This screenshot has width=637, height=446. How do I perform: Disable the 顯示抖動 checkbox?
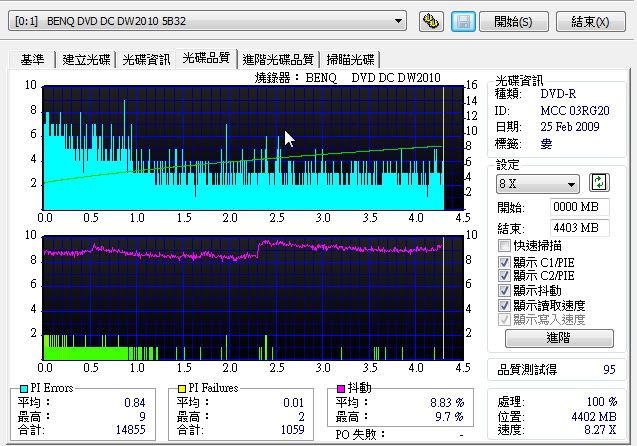point(504,290)
